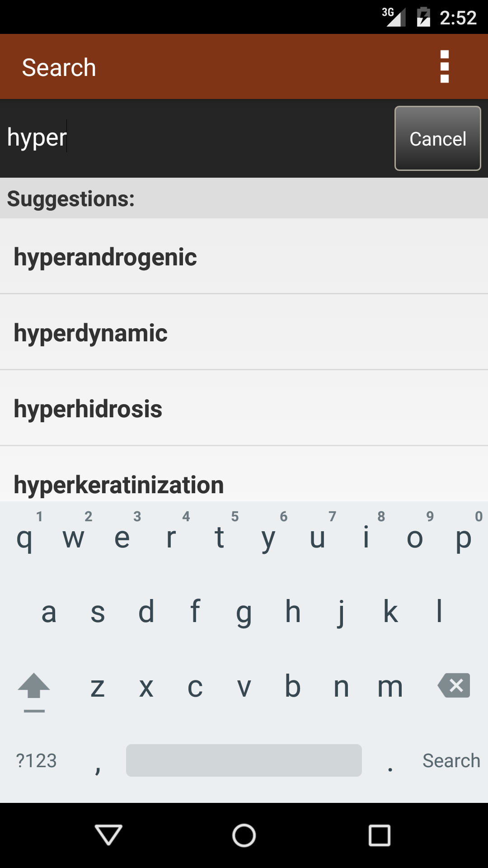The height and width of the screenshot is (868, 488).
Task: Cancel the current search
Action: click(437, 138)
